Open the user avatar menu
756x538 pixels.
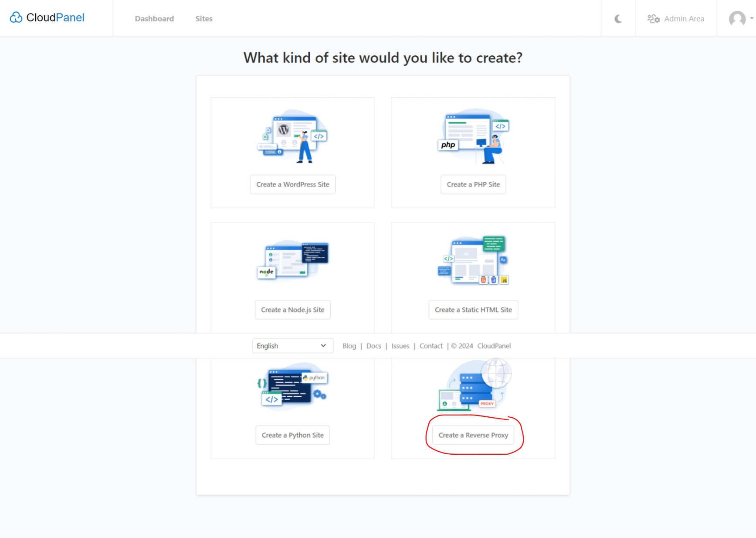(740, 19)
